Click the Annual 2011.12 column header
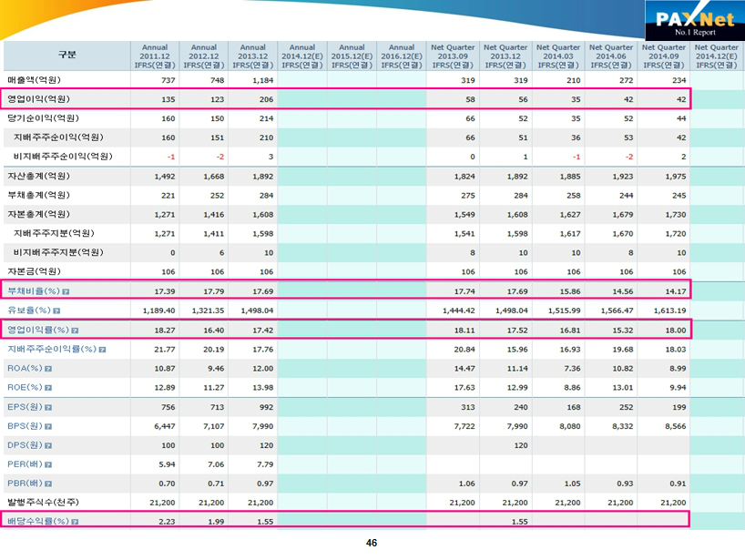Screen dimensions: 745x560 pos(155,56)
